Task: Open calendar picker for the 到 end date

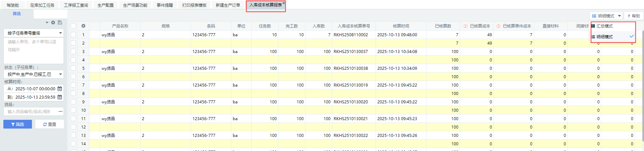Action: pos(60,97)
